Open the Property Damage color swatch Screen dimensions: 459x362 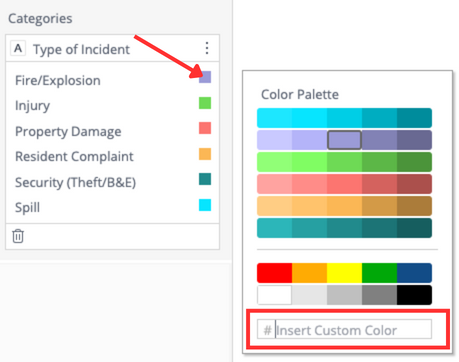click(205, 128)
